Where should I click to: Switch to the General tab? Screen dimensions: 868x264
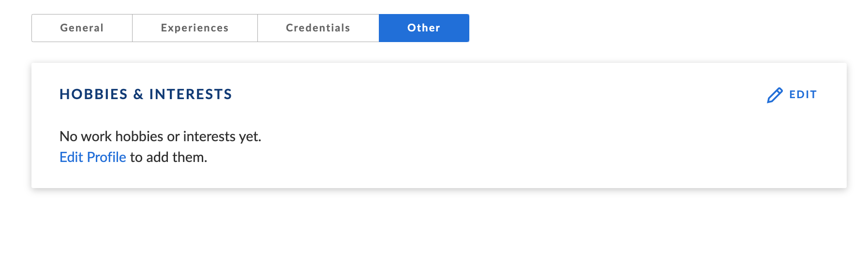coord(82,28)
